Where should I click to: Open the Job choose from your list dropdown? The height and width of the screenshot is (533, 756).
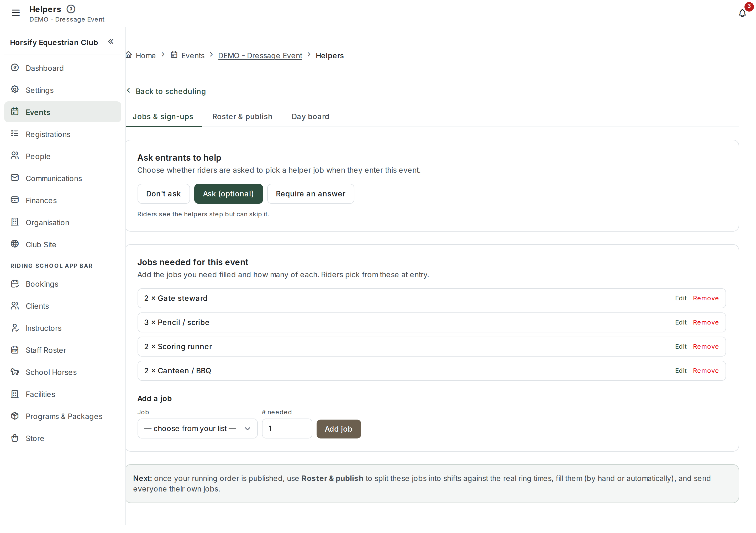point(198,429)
